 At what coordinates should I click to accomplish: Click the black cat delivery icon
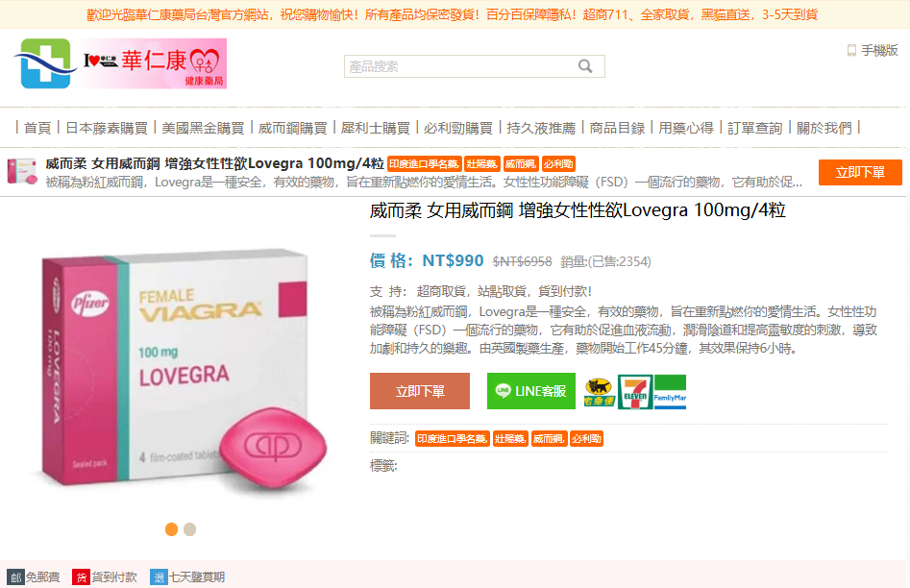click(x=599, y=392)
